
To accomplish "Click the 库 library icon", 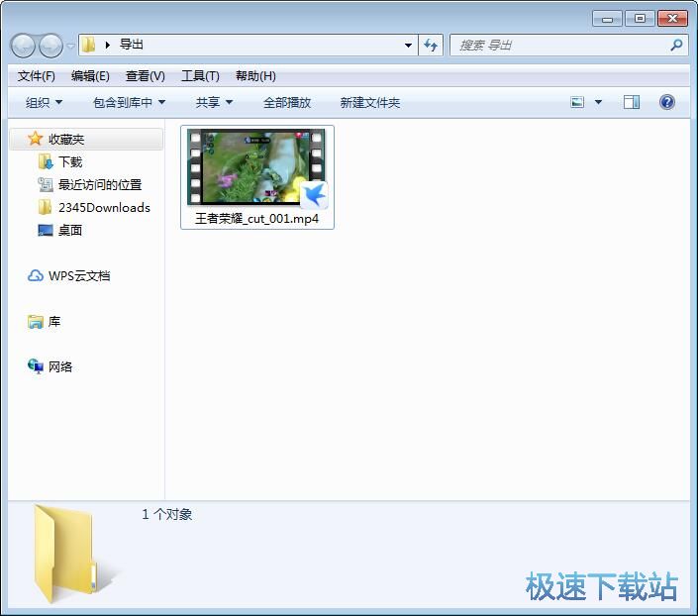I will (x=36, y=322).
